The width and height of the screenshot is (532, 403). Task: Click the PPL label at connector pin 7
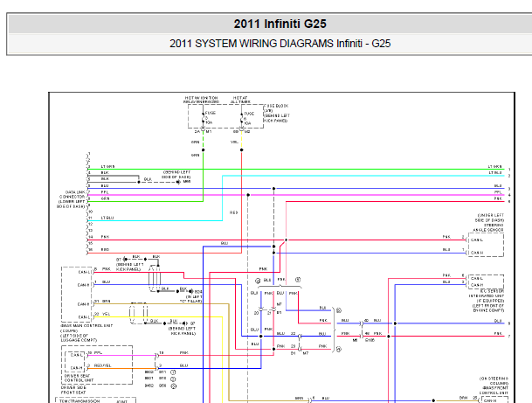[x=105, y=192]
